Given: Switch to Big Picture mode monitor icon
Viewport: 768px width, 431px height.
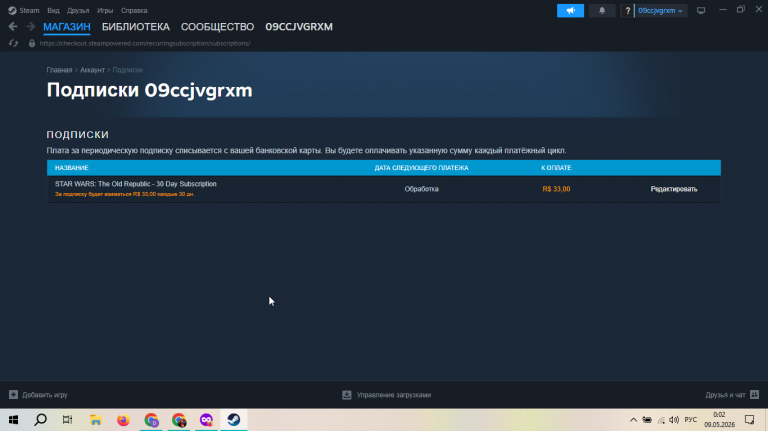Looking at the screenshot, I should pos(701,10).
